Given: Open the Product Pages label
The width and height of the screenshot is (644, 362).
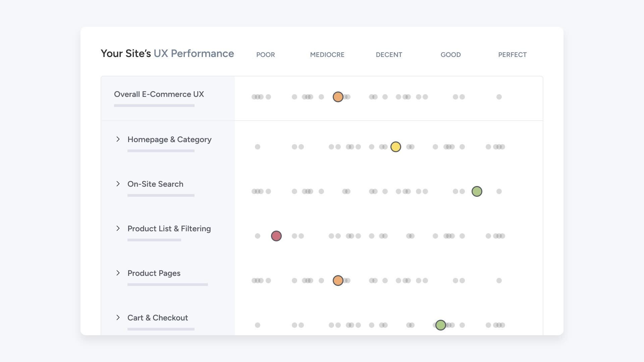Looking at the screenshot, I should click(154, 273).
